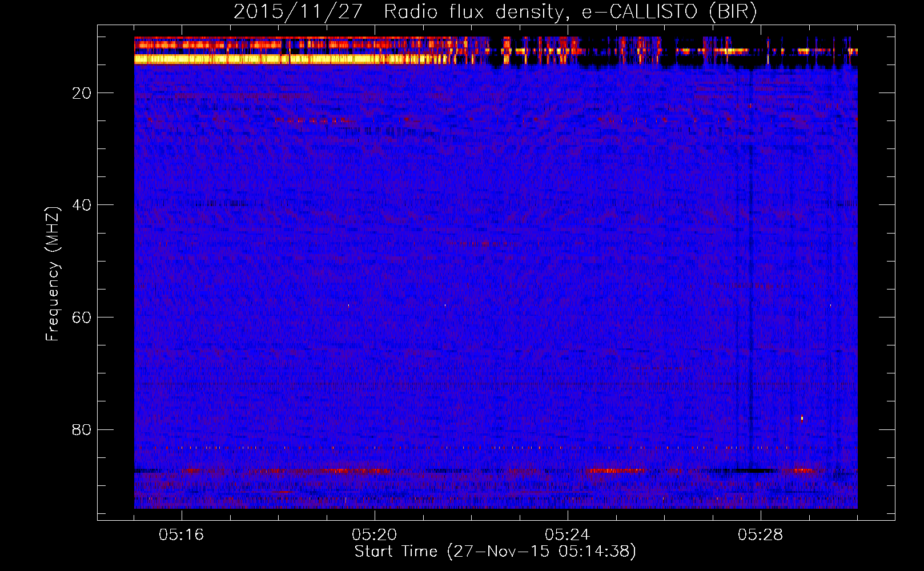Screen dimensions: 924x571
Task: Click the 20 MHz frequency tick label
Action: pos(82,93)
